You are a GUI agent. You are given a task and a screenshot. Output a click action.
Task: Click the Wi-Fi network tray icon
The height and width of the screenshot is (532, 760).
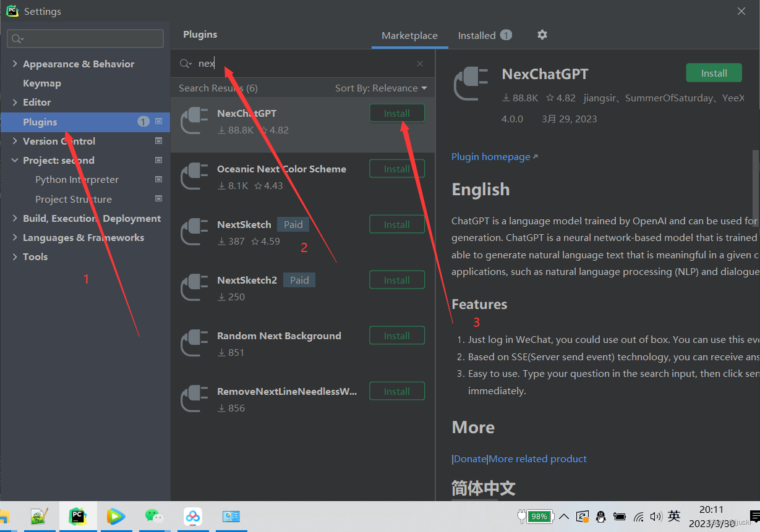point(639,517)
